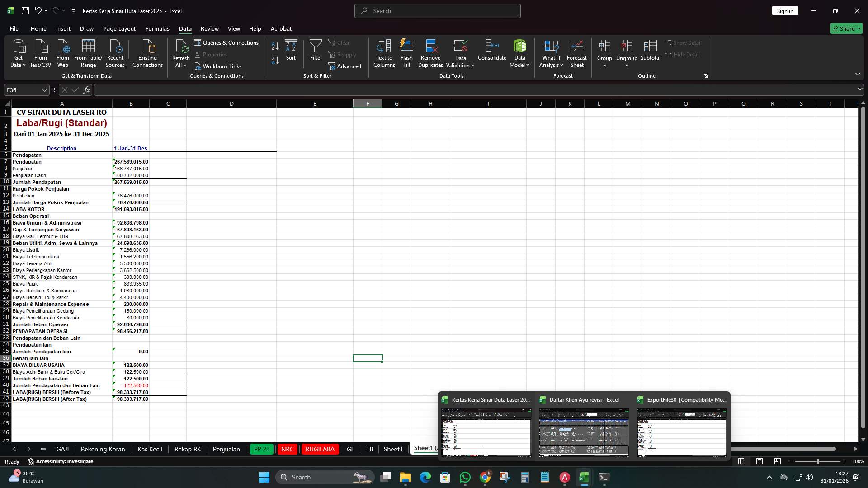Click Remove Duplicates
The height and width of the screenshot is (488, 868).
point(430,53)
